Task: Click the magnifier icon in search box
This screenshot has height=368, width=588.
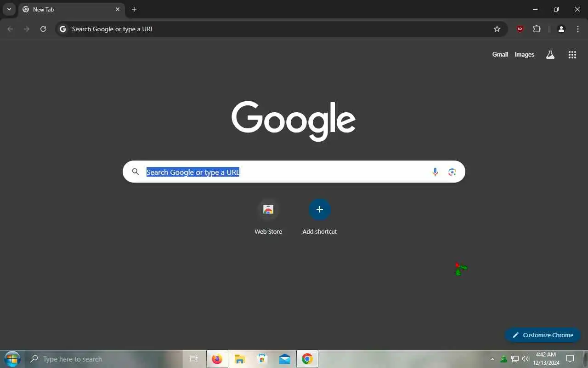Action: 136,172
